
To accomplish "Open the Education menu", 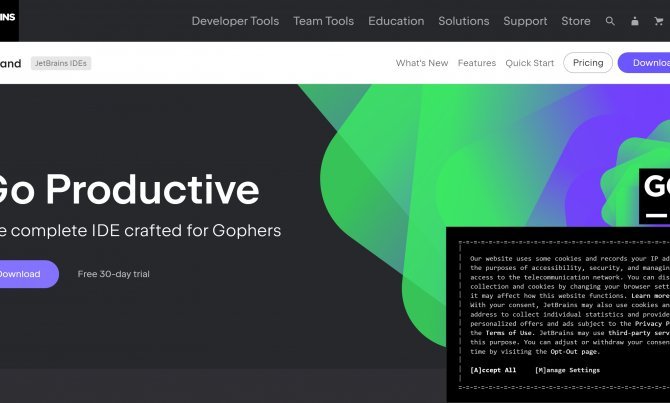I will 396,21.
